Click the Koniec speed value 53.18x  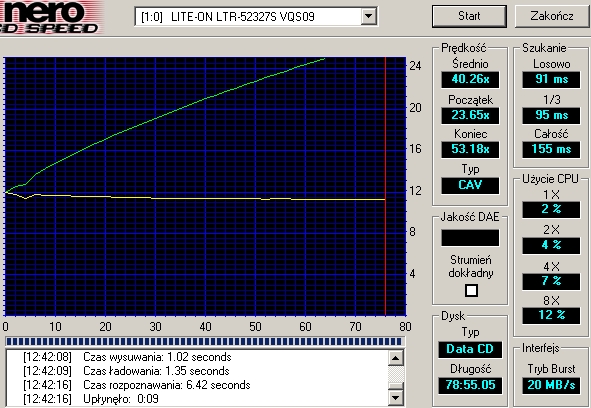pos(470,149)
